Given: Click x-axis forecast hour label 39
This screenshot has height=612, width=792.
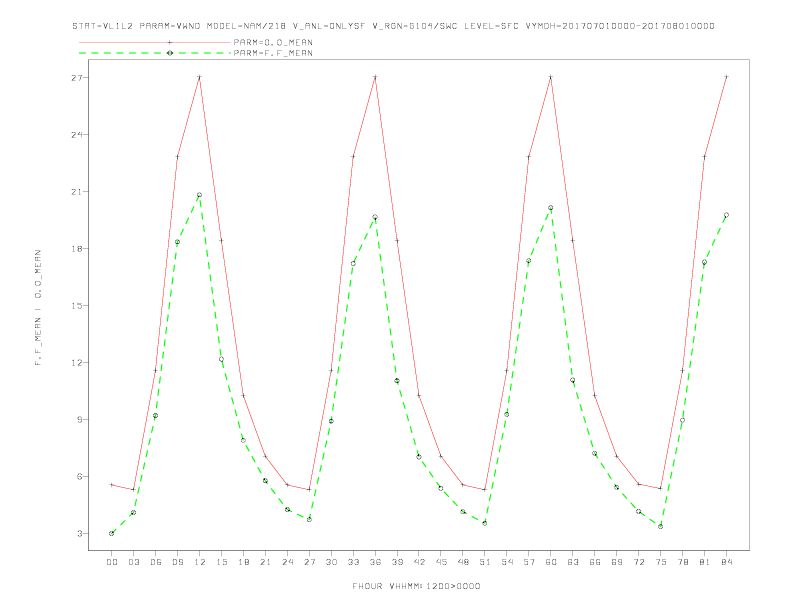Looking at the screenshot, I should point(397,562).
